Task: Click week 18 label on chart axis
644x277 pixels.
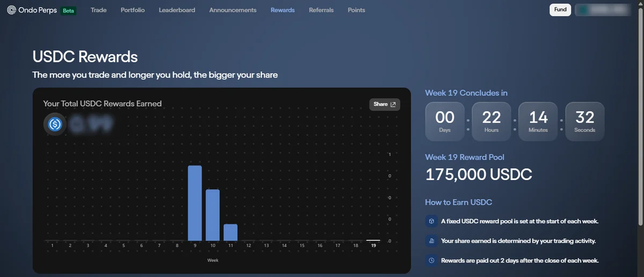Action: (356, 245)
